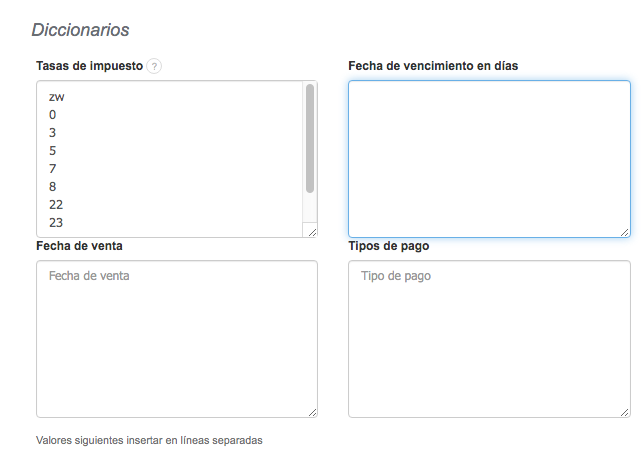Click the Fecha de venta textarea
This screenshot has width=644, height=459.
click(x=177, y=339)
